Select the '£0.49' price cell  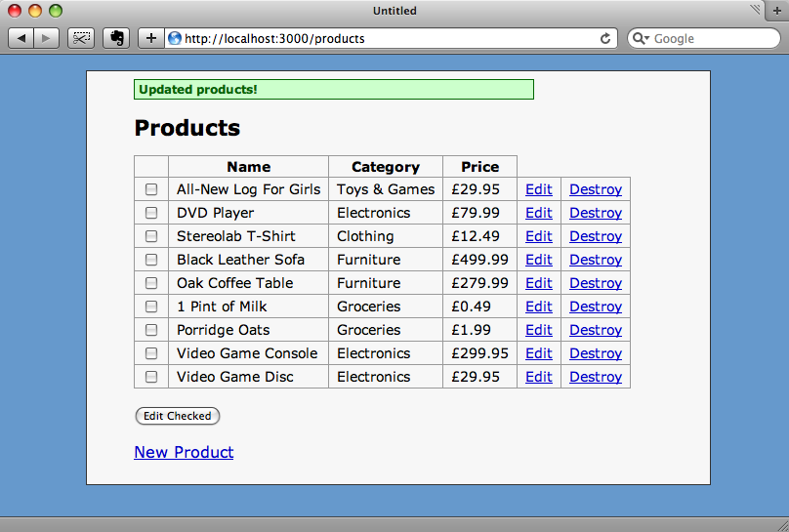tap(480, 307)
